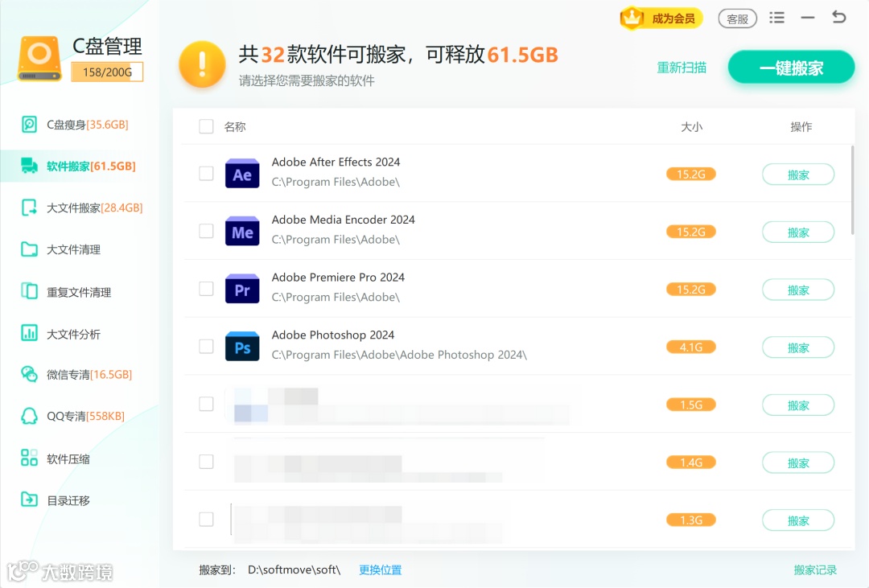This screenshot has height=588, width=869.
Task: Check the checkbox of the 1.3G row
Action: tap(206, 520)
